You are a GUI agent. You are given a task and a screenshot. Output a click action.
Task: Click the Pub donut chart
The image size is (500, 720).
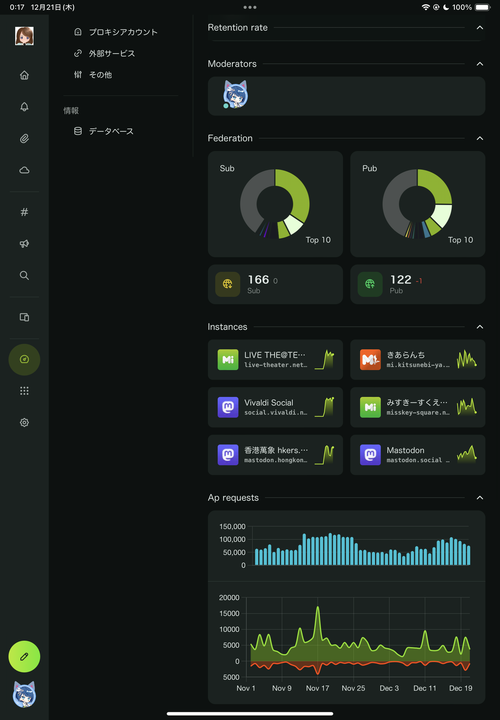click(x=417, y=204)
